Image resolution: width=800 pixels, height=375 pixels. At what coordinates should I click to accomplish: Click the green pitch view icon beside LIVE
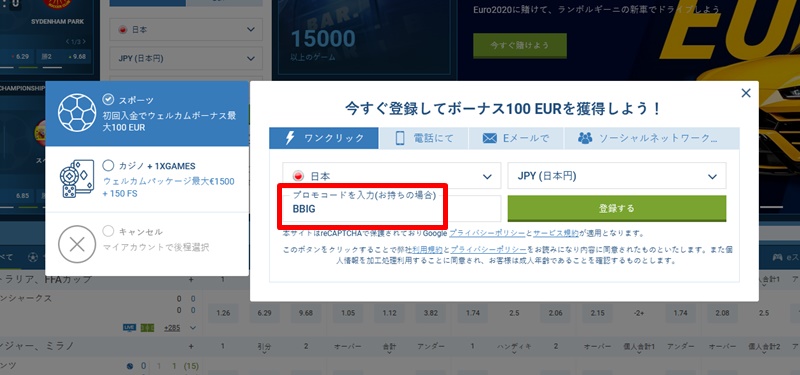tap(147, 328)
